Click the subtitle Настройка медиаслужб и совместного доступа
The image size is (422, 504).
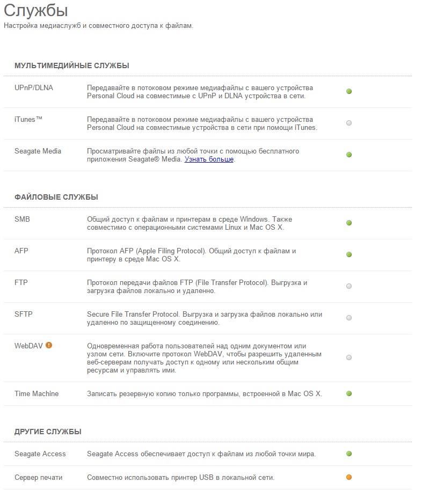pyautogui.click(x=98, y=26)
